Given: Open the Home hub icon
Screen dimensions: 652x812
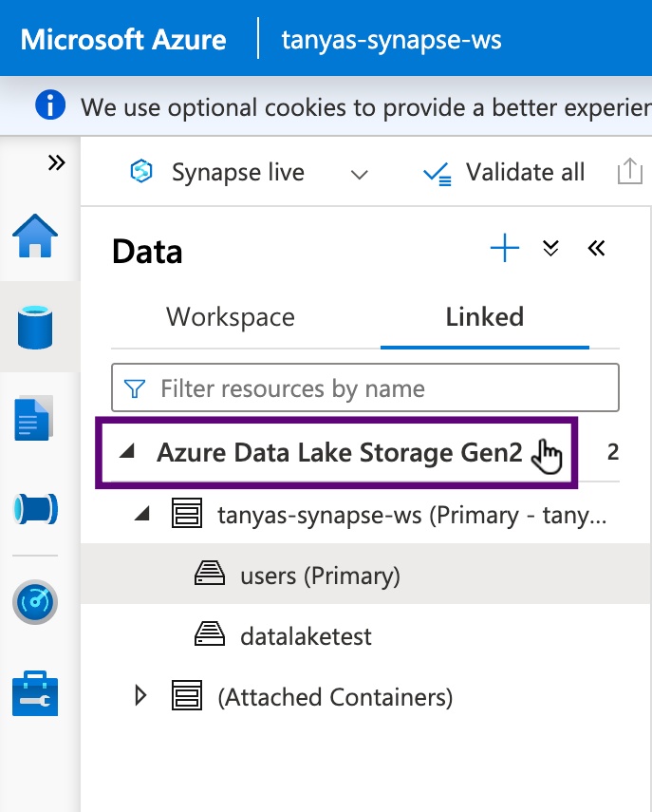Looking at the screenshot, I should click(x=35, y=237).
